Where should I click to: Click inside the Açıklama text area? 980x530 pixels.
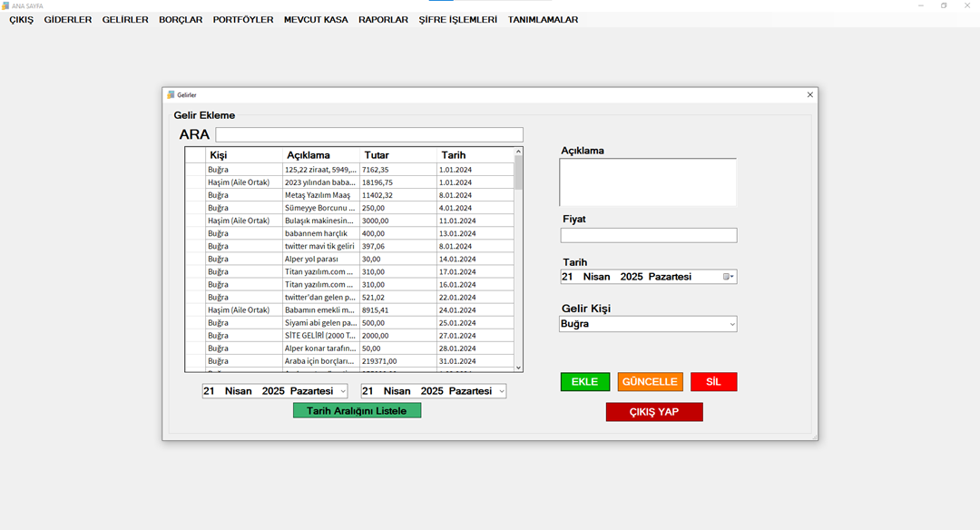[647, 182]
